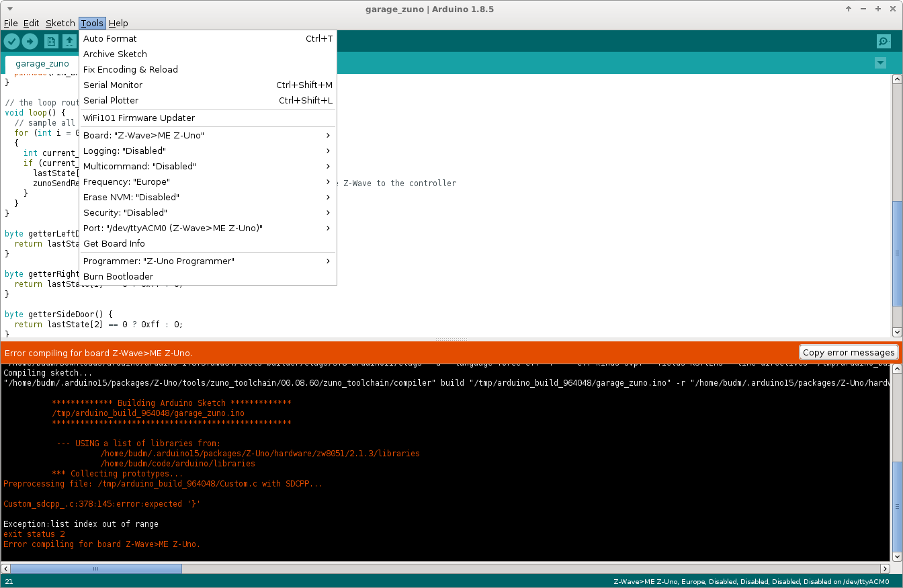This screenshot has width=903, height=588.
Task: Expand the Board submenu arrow
Action: click(x=328, y=135)
